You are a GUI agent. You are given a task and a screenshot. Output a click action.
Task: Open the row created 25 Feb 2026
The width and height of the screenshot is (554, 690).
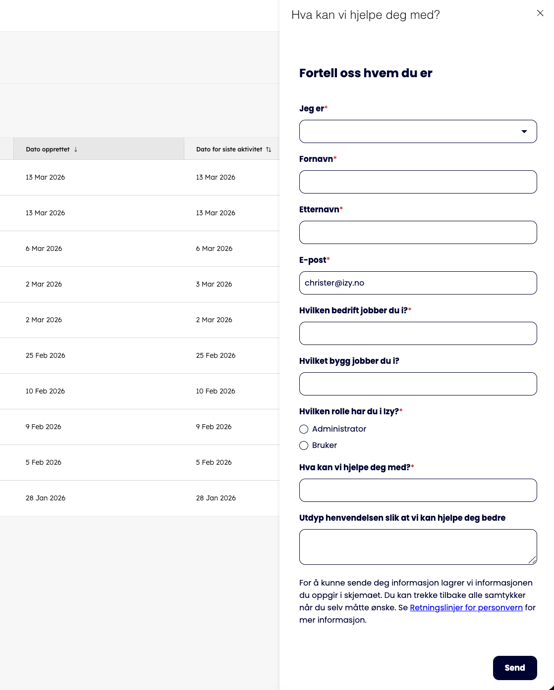(x=139, y=356)
